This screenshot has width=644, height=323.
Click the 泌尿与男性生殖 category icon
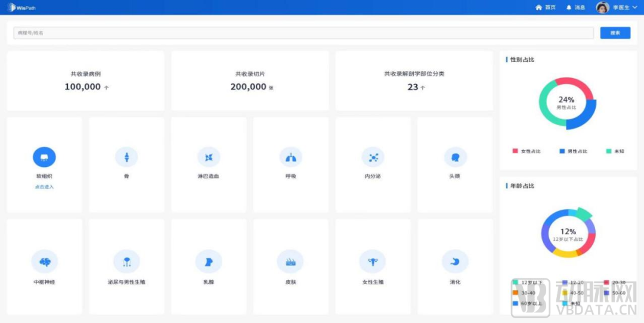[126, 262]
